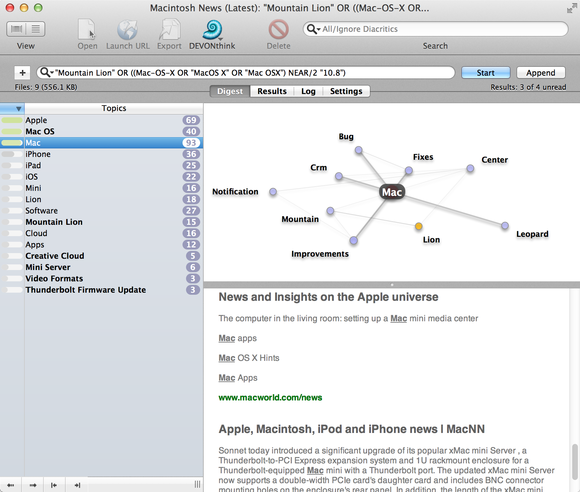Select the Lion topic row
The width and height of the screenshot is (580, 492).
(x=101, y=199)
